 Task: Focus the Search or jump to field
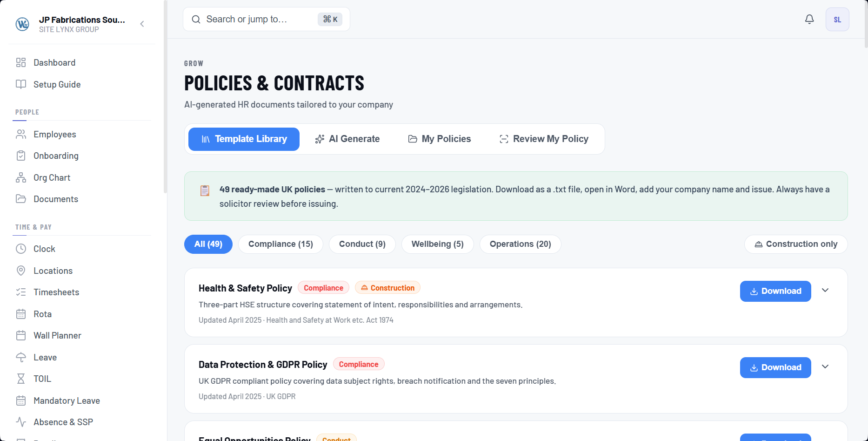267,19
